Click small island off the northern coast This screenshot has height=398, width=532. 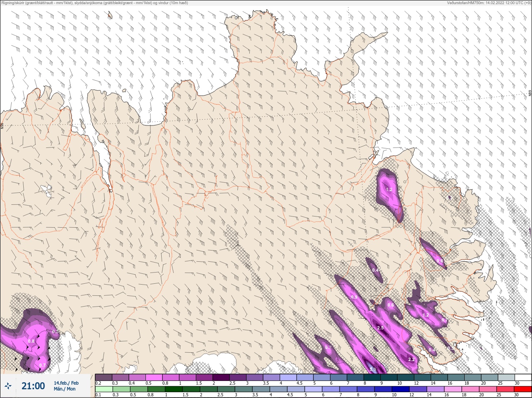tap(110, 15)
